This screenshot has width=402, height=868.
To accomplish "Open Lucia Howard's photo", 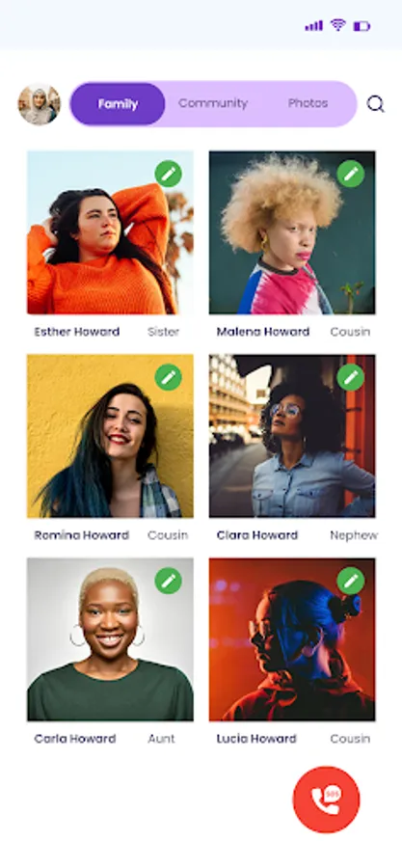I will click(292, 639).
